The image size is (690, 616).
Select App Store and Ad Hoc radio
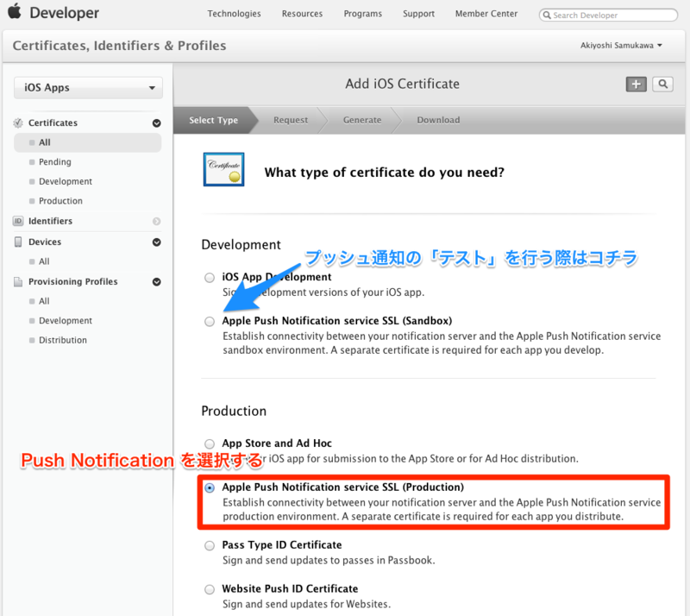click(x=210, y=443)
